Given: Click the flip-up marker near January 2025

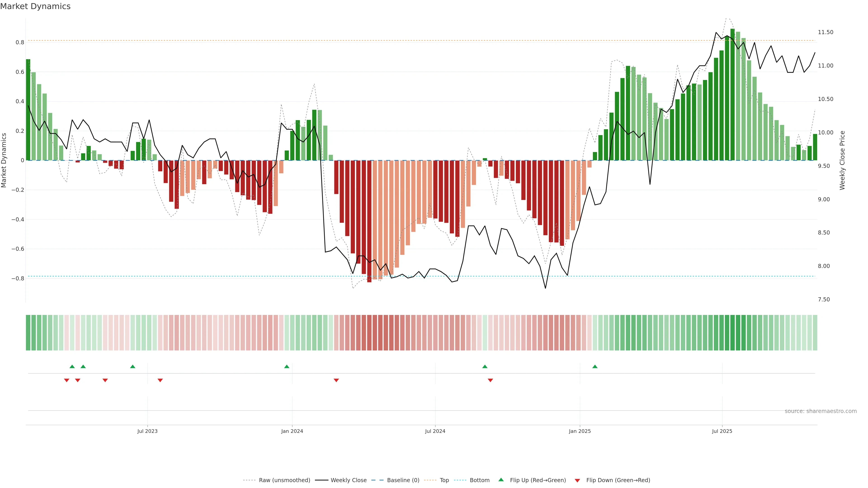Looking at the screenshot, I should pos(595,366).
